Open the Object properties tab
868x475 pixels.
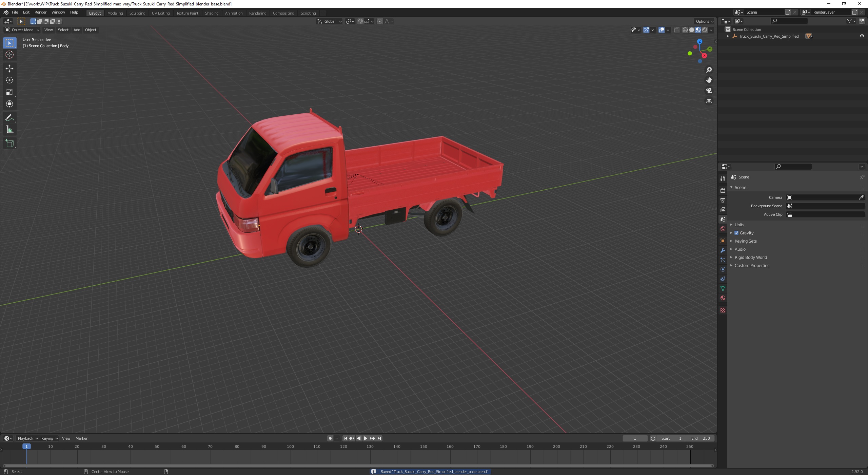tap(723, 241)
